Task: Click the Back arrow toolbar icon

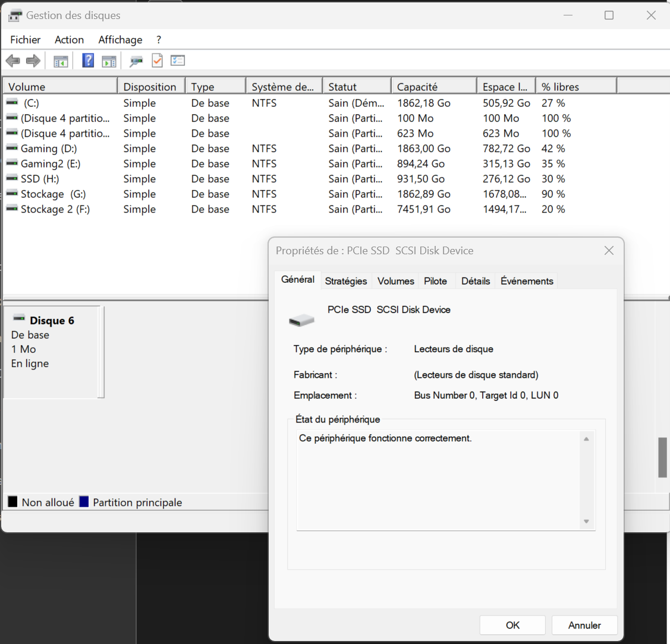Action: coord(12,61)
